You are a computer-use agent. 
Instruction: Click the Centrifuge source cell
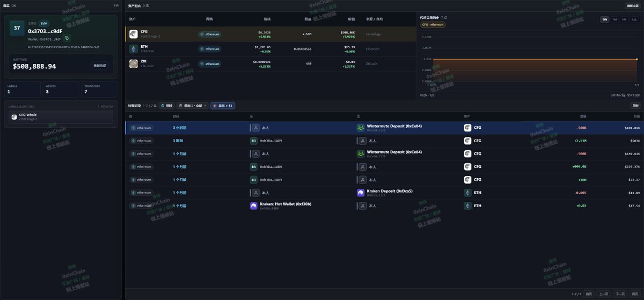tap(372, 34)
